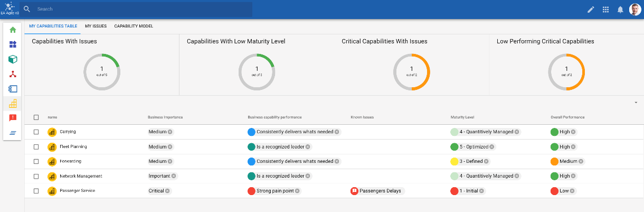
Task: Open the teal cube sidebar icon
Action: pos(13,59)
